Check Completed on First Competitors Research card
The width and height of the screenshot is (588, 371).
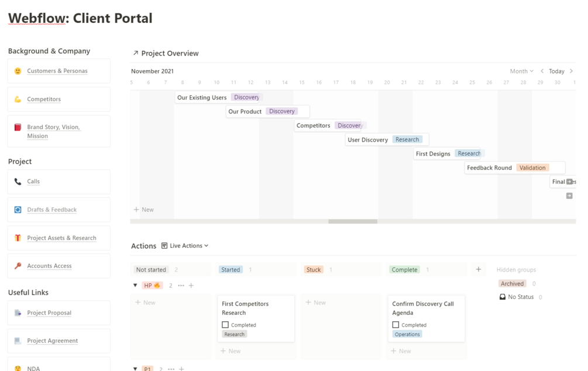225,325
